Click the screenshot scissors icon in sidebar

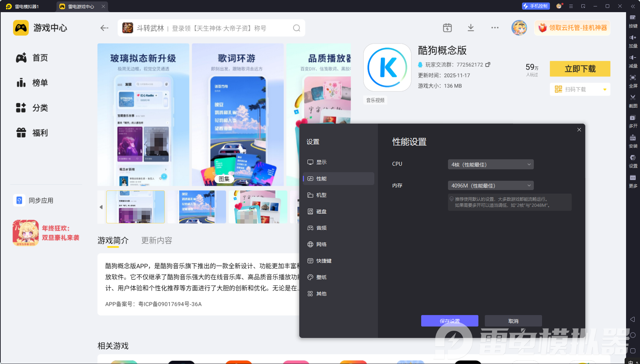click(x=633, y=98)
